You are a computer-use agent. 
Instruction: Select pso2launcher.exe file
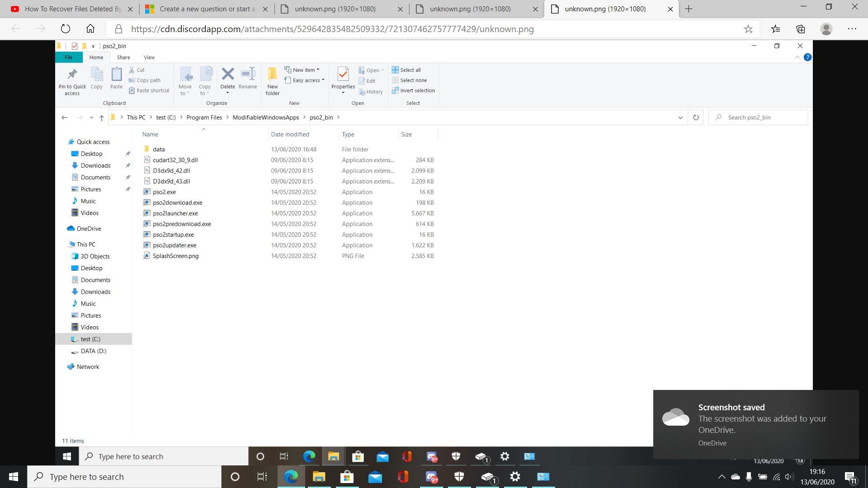(x=175, y=213)
